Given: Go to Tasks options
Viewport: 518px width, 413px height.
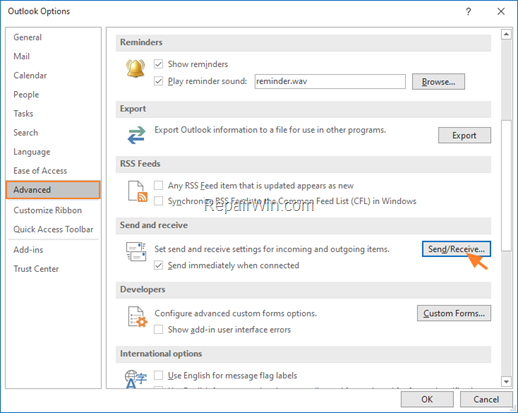Looking at the screenshot, I should [x=53, y=114].
